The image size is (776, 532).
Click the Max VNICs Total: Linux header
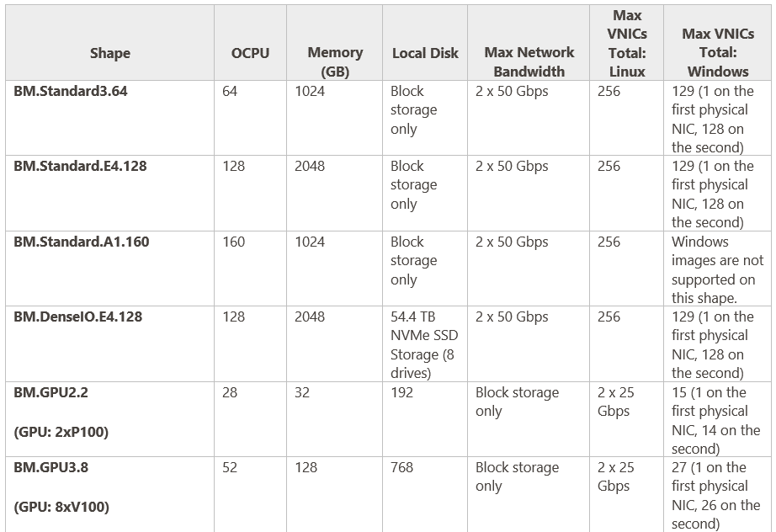(627, 44)
